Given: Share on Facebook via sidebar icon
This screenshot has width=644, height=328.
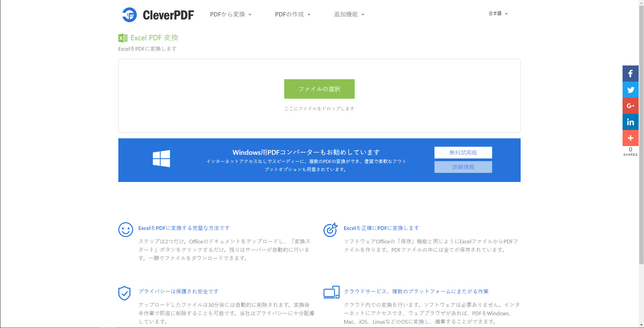Looking at the screenshot, I should coord(630,74).
